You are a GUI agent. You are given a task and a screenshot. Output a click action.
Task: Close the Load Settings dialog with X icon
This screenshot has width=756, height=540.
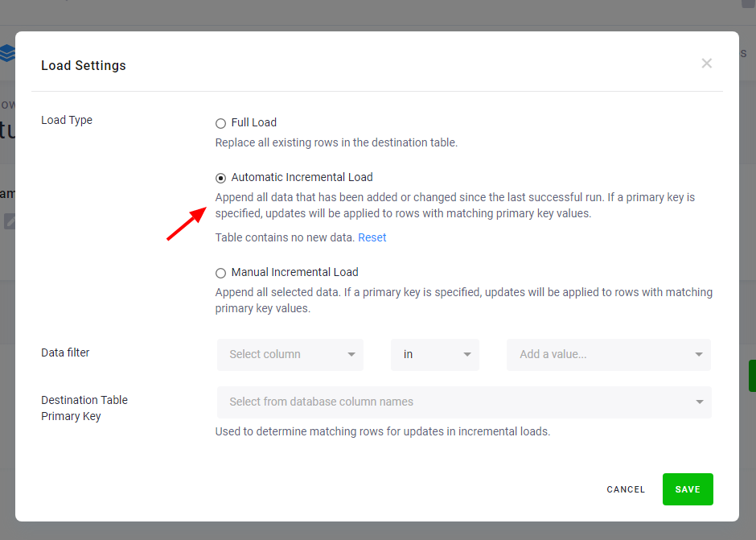pos(706,64)
